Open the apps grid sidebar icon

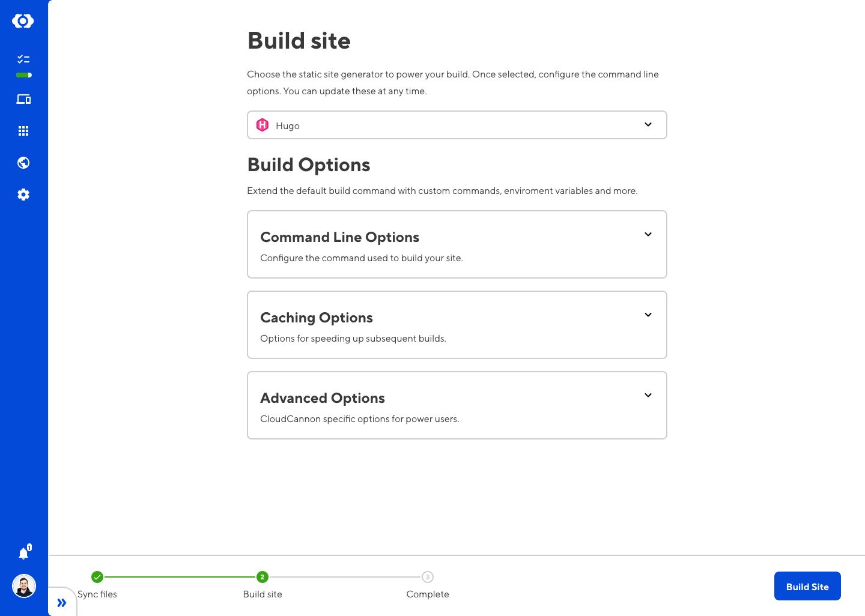click(23, 131)
